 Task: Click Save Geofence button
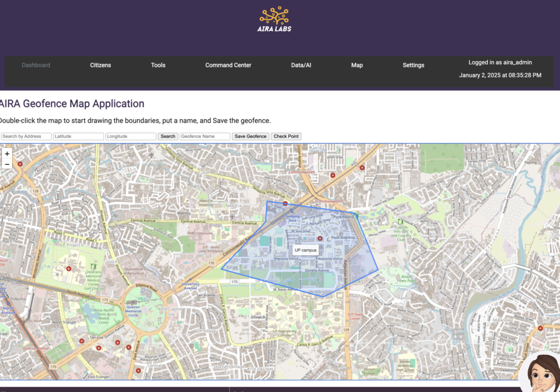[x=250, y=136]
